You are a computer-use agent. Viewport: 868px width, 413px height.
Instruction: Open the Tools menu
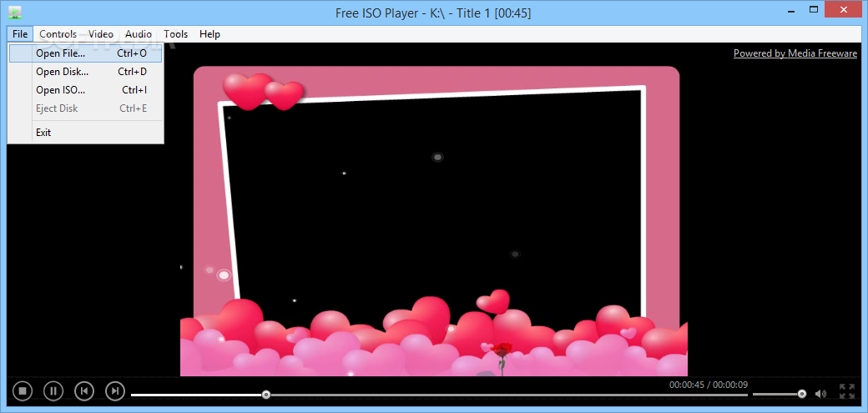pos(175,33)
